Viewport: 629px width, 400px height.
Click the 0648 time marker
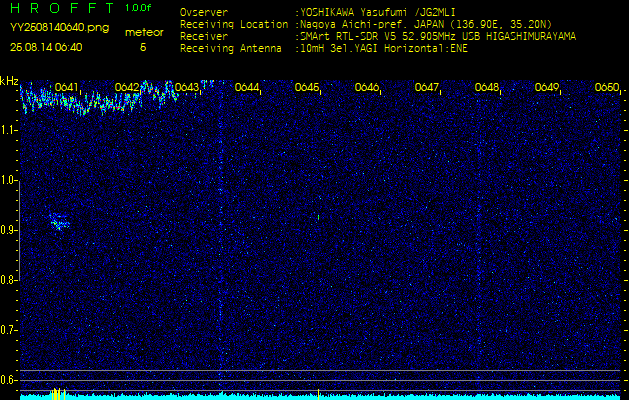coord(487,87)
